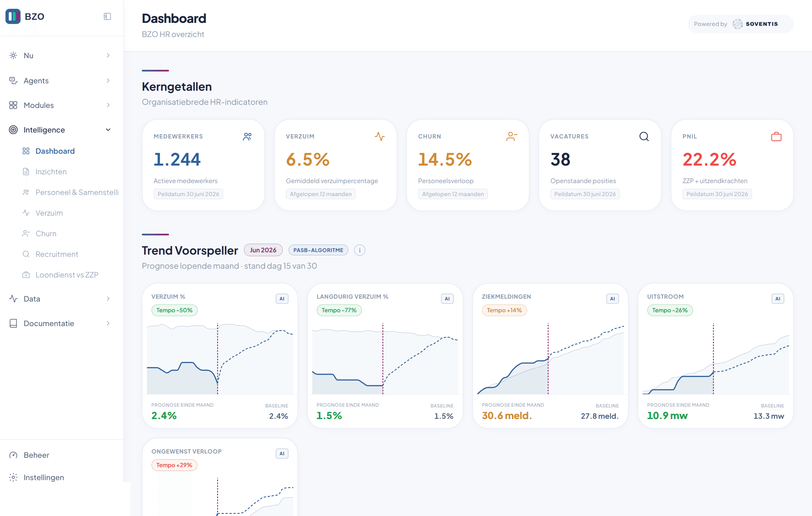Viewport: 812px width, 516px height.
Task: Click the people icon on Medewerkers card
Action: tap(247, 136)
